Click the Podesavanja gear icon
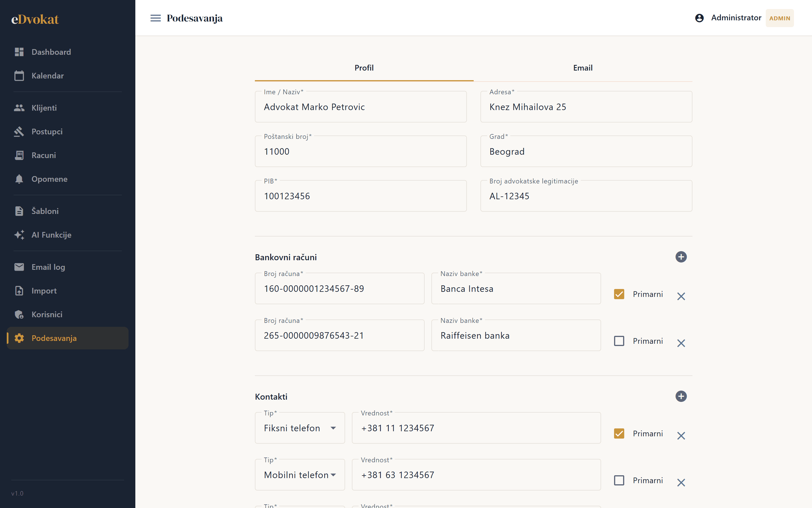 [x=19, y=338]
